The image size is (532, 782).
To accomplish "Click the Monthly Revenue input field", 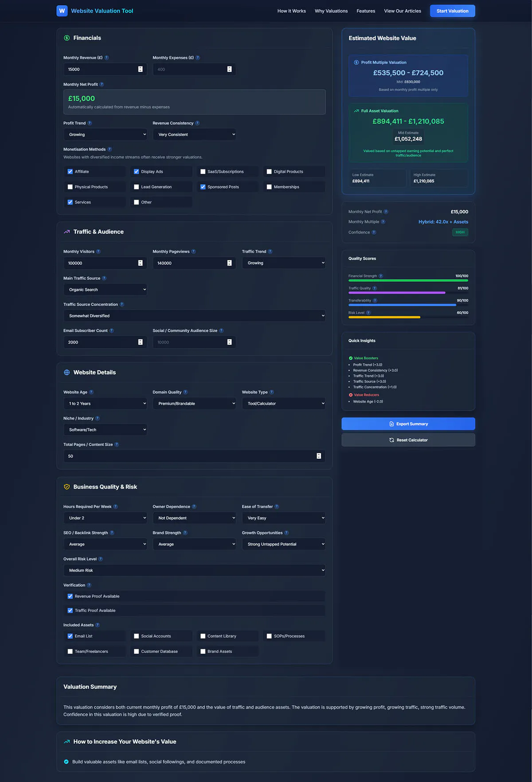I will coord(106,69).
